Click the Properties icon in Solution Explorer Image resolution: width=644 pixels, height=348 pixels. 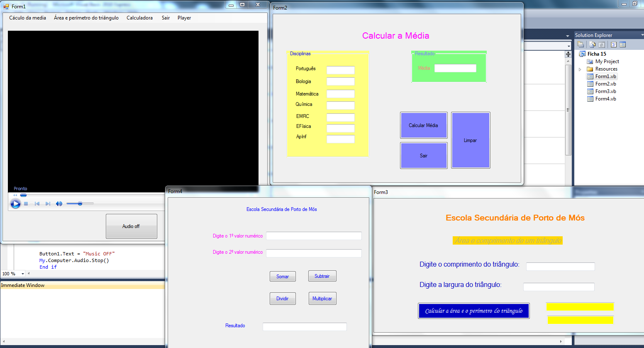(581, 45)
